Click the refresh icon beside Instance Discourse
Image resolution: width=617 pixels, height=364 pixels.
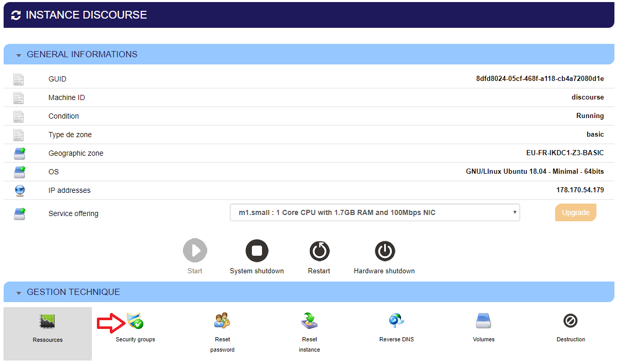click(16, 15)
